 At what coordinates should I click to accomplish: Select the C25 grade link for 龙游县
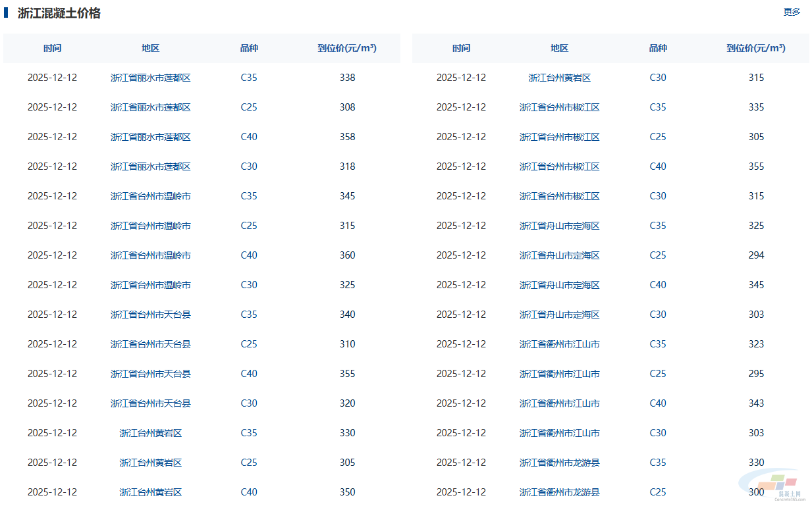[658, 492]
